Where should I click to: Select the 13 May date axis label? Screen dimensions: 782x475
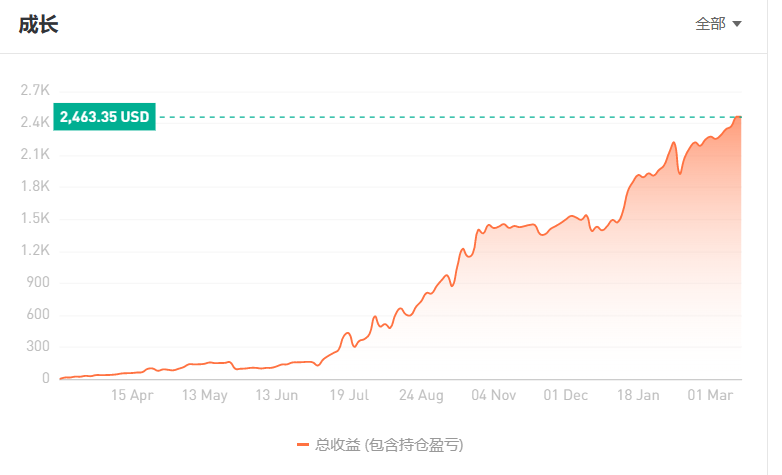click(x=204, y=395)
